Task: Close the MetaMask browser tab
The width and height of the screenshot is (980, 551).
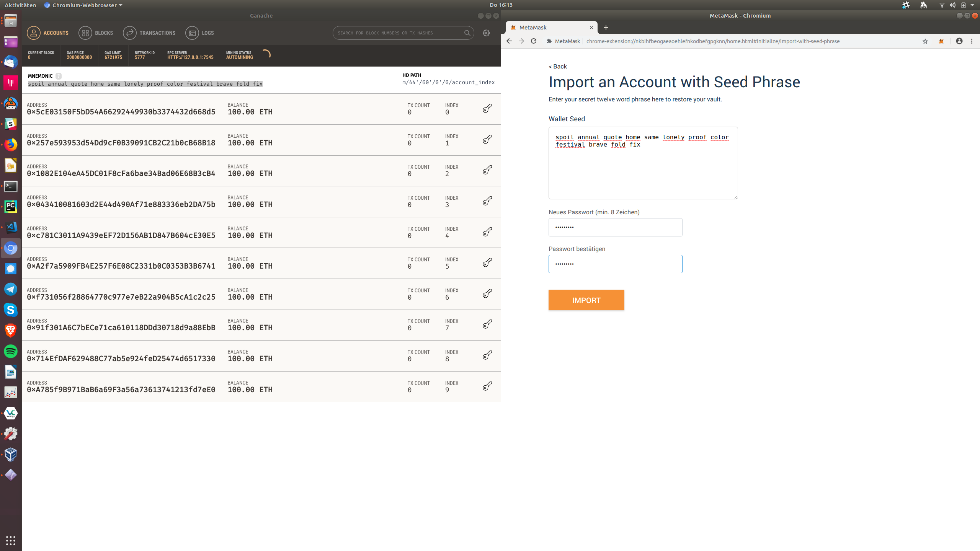Action: (x=591, y=28)
